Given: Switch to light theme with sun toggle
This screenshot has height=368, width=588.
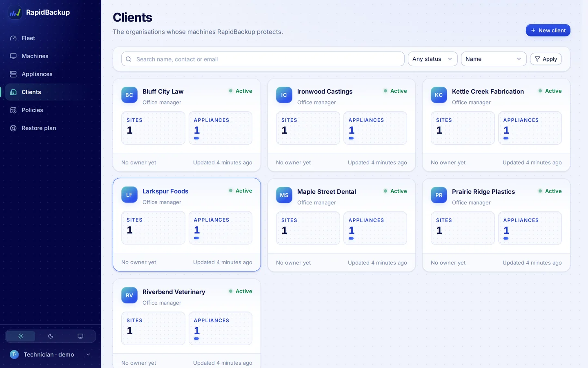Looking at the screenshot, I should point(21,336).
